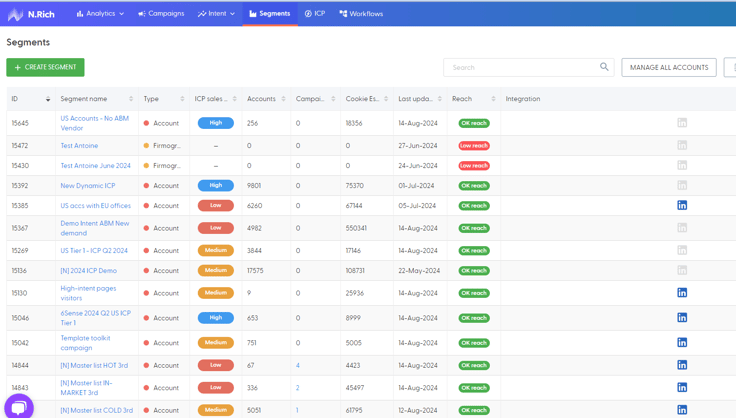Click Manage All Accounts button

[669, 67]
